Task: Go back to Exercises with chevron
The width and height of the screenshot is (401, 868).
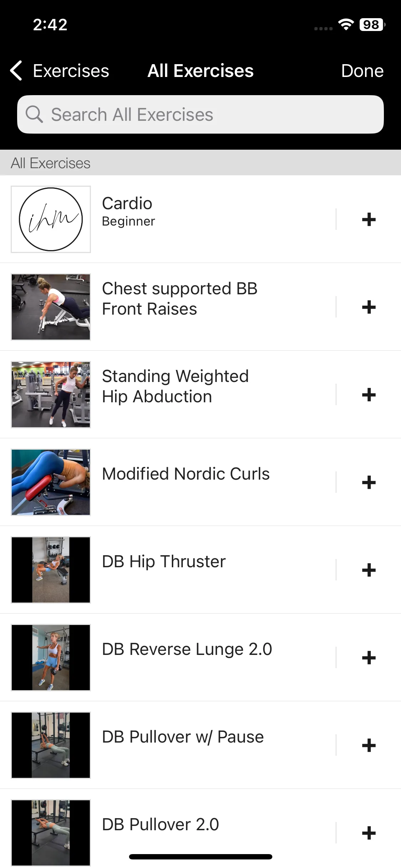Action: point(16,71)
